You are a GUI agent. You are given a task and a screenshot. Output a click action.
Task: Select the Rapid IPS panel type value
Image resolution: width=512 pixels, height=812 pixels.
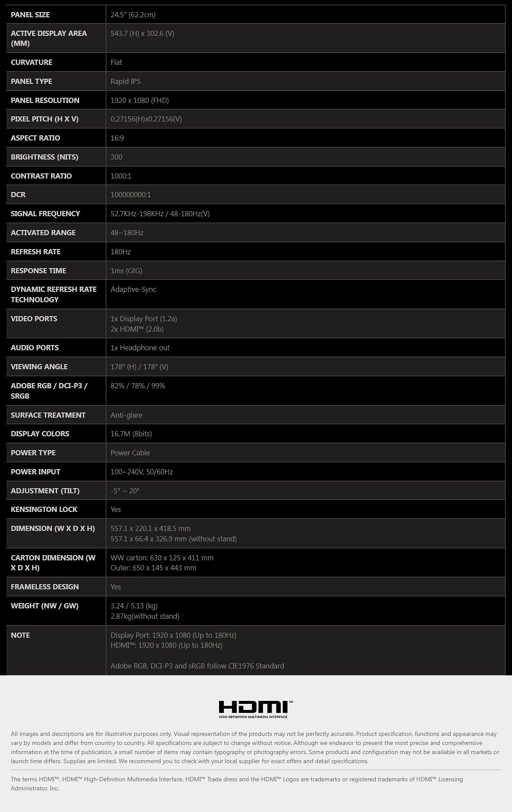125,81
